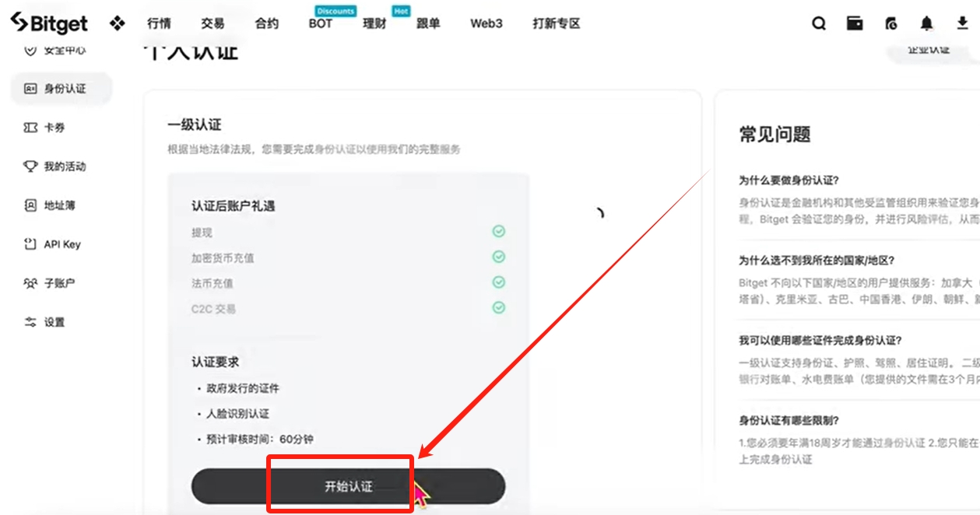Open the diamond grid apps menu icon
Screen dimensions: 980x515
pos(118,23)
